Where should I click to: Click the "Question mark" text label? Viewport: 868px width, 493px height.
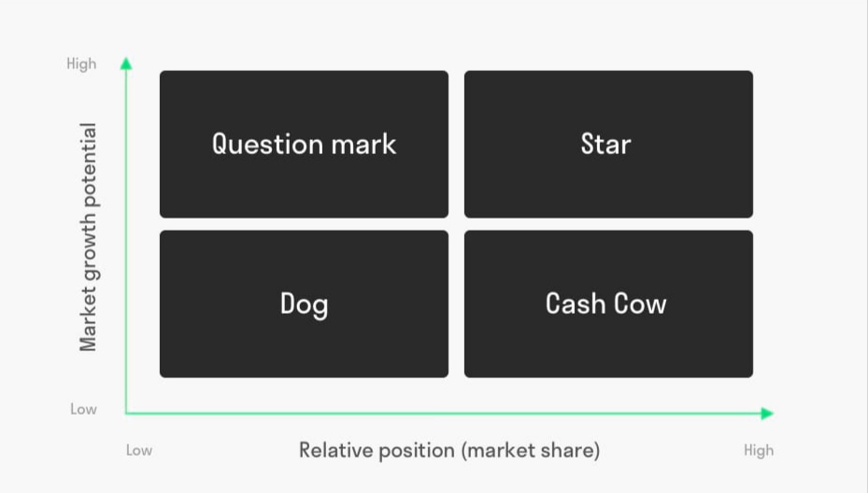pyautogui.click(x=304, y=145)
